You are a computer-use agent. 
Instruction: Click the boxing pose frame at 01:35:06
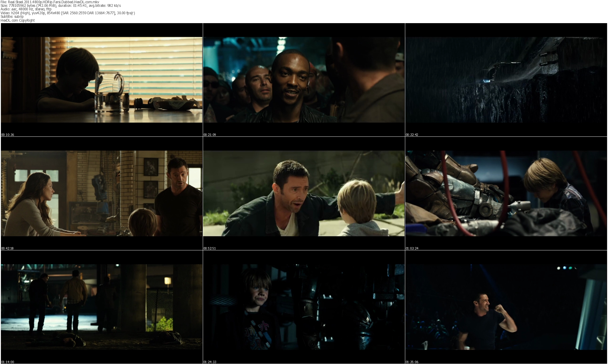506,307
